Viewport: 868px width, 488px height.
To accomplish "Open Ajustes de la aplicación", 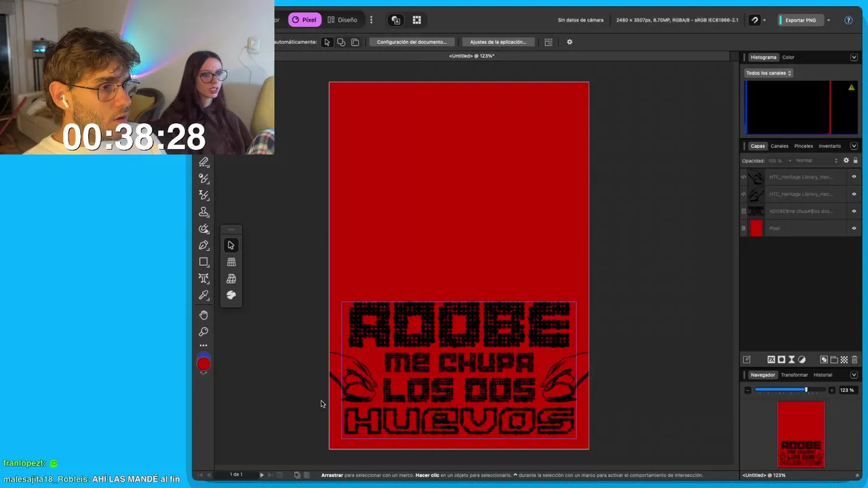I will coord(498,42).
